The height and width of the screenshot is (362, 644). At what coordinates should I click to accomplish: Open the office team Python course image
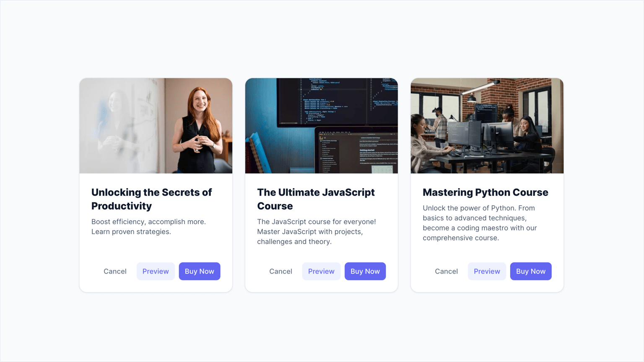coord(487,126)
